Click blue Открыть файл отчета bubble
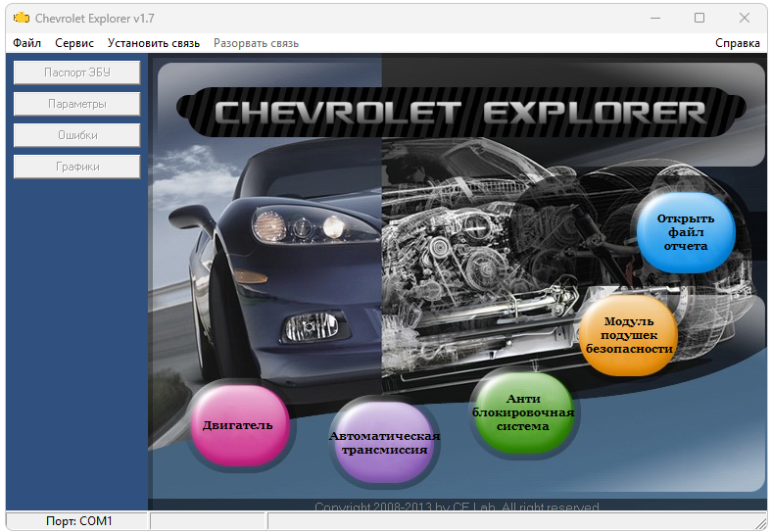 point(686,232)
